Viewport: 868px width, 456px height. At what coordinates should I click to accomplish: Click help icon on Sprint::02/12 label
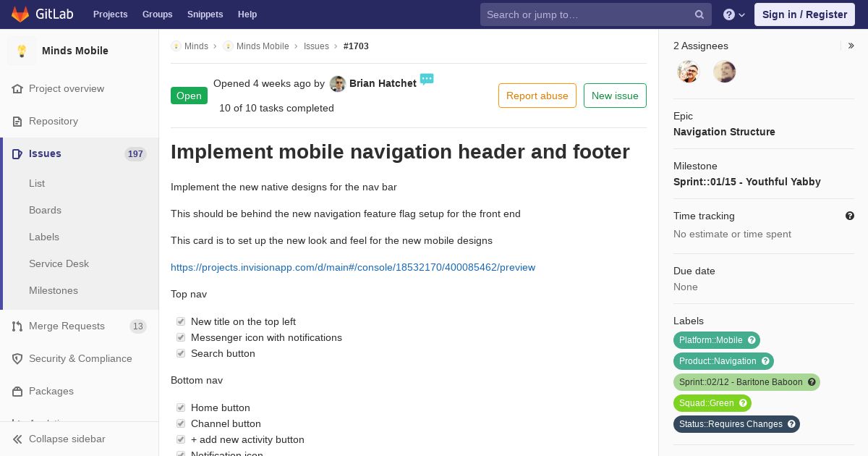pos(812,382)
